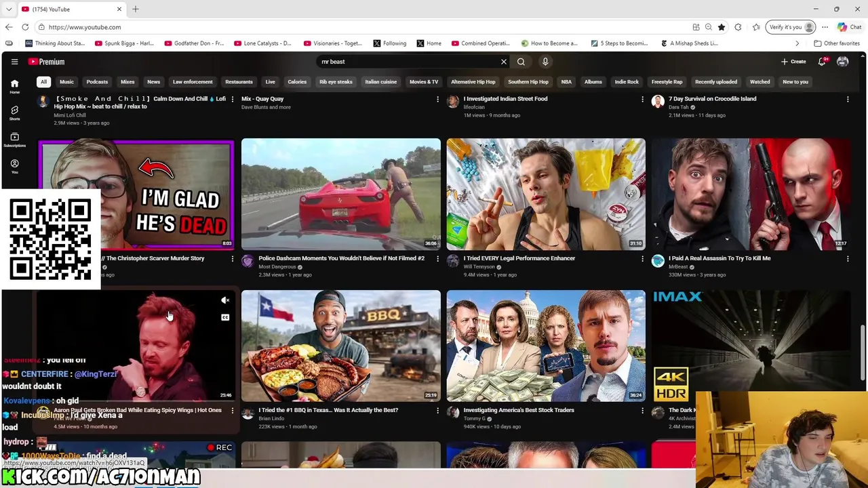Open Police Dashcam Moments video thumbnail
Viewport: 868px width, 488px height.
click(x=340, y=195)
